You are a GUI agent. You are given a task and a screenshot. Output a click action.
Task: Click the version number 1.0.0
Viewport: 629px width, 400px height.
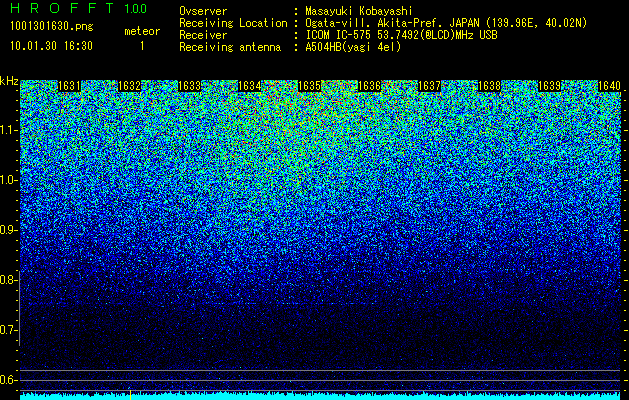(x=136, y=8)
